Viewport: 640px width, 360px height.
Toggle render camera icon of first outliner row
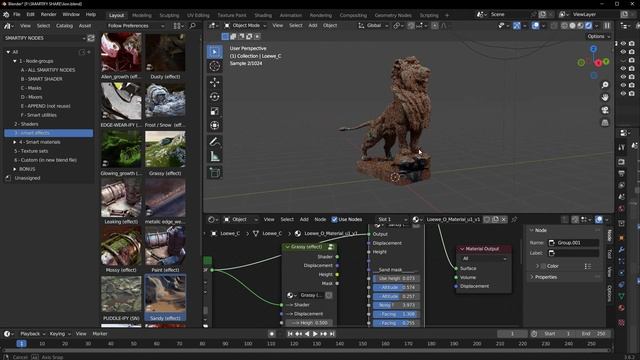pyautogui.click(x=632, y=43)
